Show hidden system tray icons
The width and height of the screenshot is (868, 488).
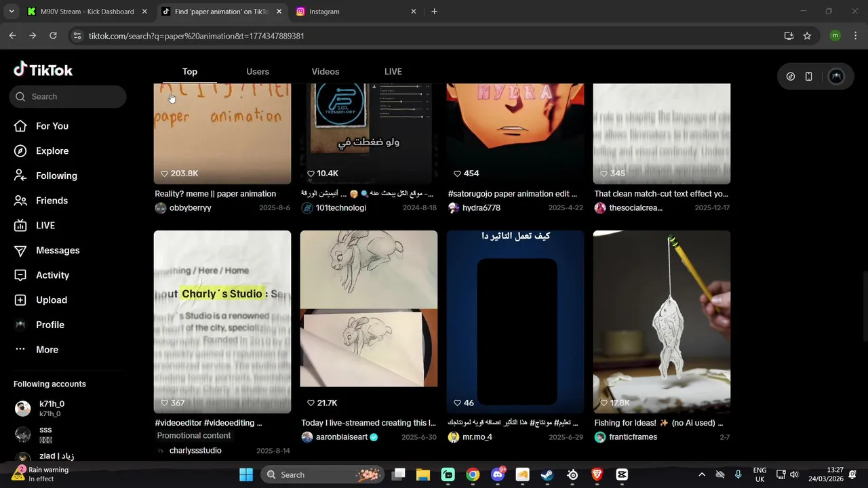[702, 474]
